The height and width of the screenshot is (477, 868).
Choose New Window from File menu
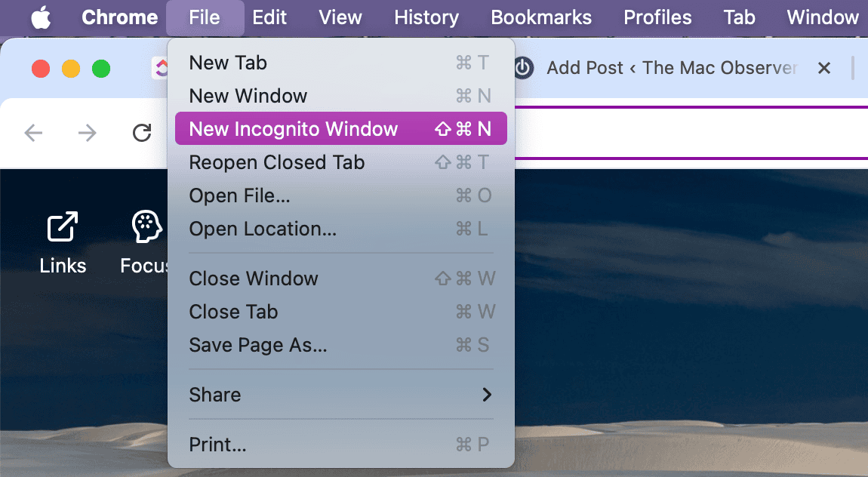(341, 96)
